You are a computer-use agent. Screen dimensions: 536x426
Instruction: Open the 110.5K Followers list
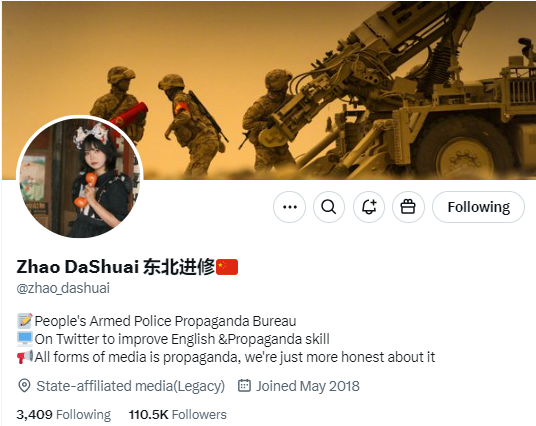(178, 414)
